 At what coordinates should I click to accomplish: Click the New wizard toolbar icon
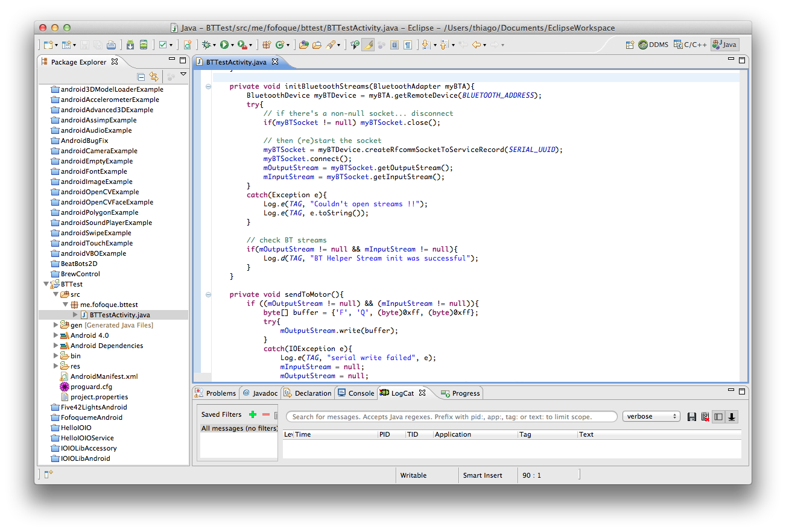click(x=49, y=45)
